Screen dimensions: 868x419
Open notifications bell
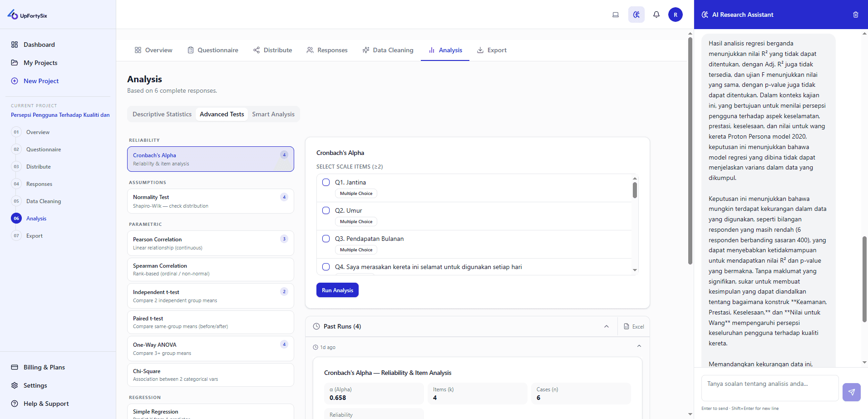coord(656,15)
